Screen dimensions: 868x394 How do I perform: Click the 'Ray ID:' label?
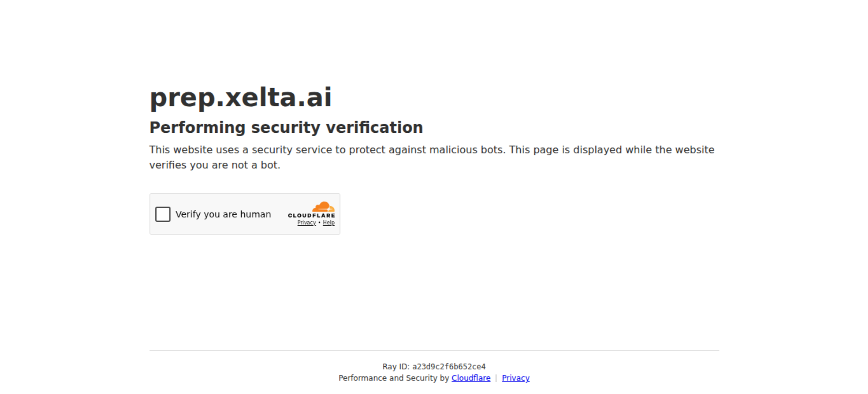pos(396,367)
